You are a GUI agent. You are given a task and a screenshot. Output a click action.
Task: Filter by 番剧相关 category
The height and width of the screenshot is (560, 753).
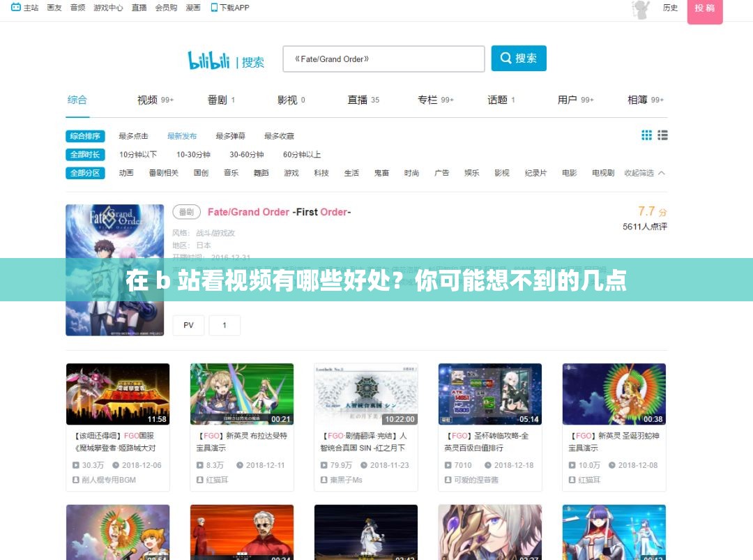(164, 173)
